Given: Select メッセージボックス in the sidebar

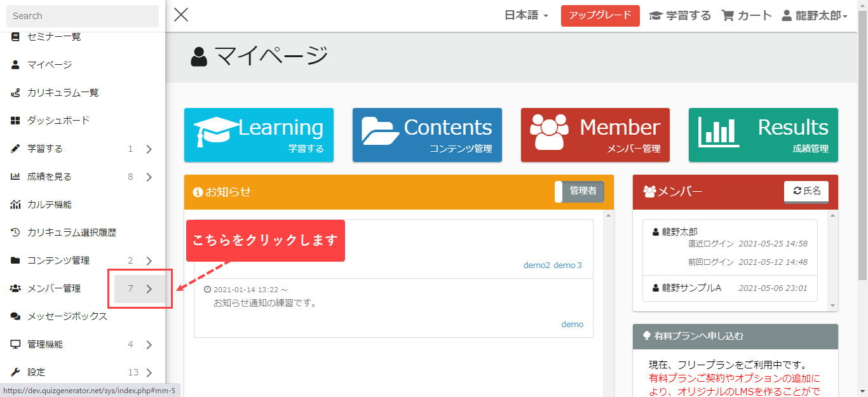Looking at the screenshot, I should point(67,316).
